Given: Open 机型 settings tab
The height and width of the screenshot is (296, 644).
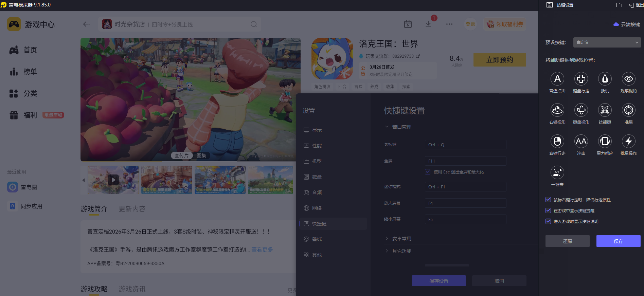Looking at the screenshot, I should pyautogui.click(x=333, y=161).
